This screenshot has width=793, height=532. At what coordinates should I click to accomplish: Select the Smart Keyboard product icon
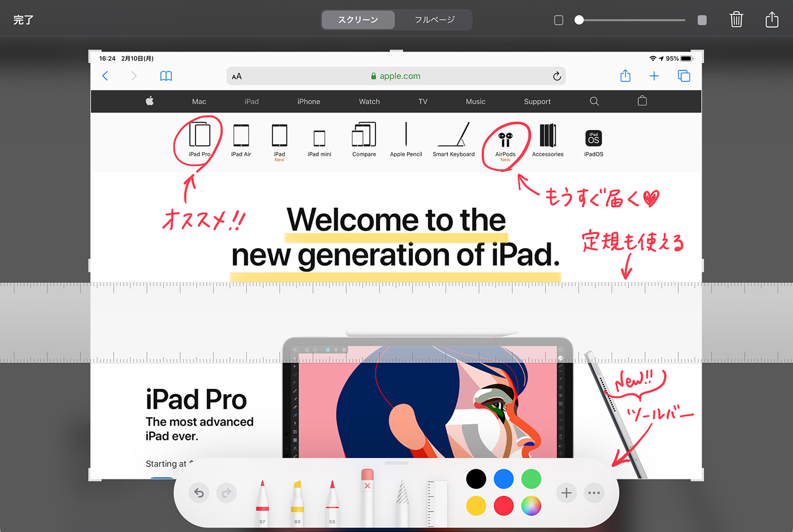(454, 139)
